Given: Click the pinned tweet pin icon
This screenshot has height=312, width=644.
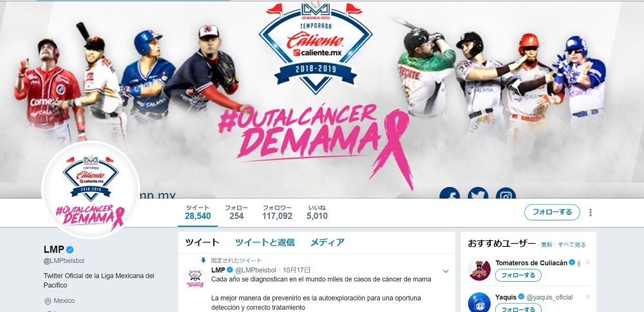Looking at the screenshot, I should click(x=203, y=260).
